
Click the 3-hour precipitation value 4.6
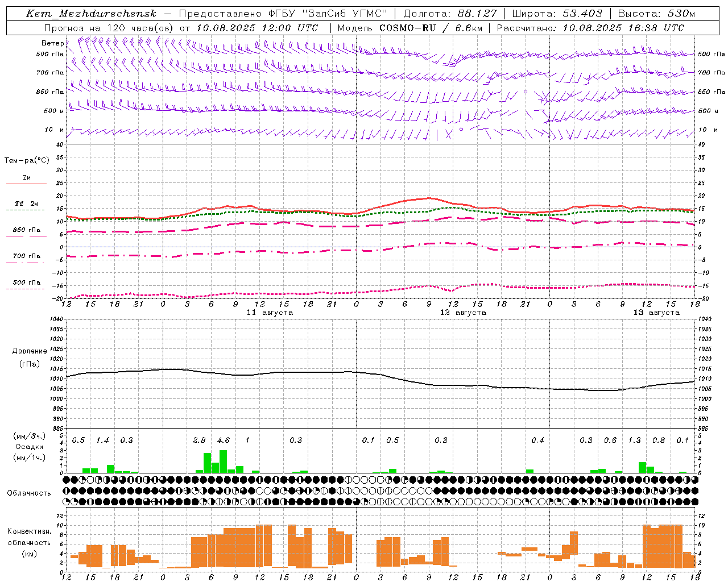[x=224, y=440]
